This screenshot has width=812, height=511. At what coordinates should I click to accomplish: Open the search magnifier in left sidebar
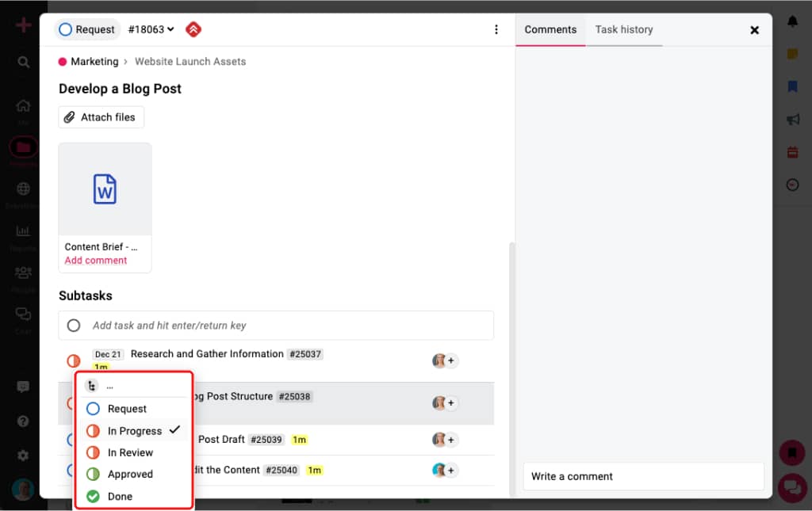pos(23,62)
